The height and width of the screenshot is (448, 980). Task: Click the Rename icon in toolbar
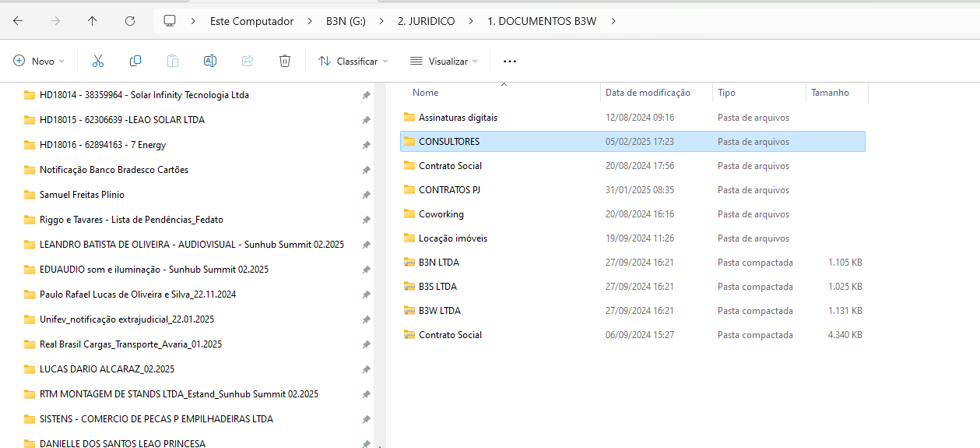[209, 61]
